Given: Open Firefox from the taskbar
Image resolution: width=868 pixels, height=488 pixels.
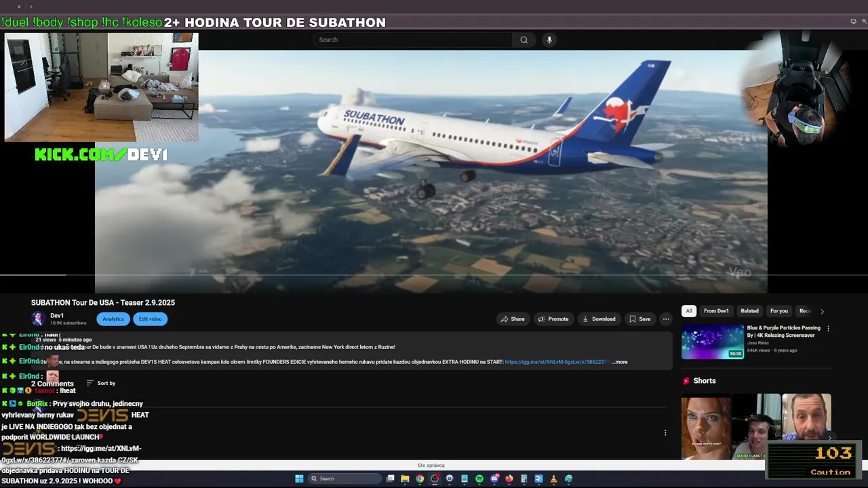Looking at the screenshot, I should click(509, 479).
